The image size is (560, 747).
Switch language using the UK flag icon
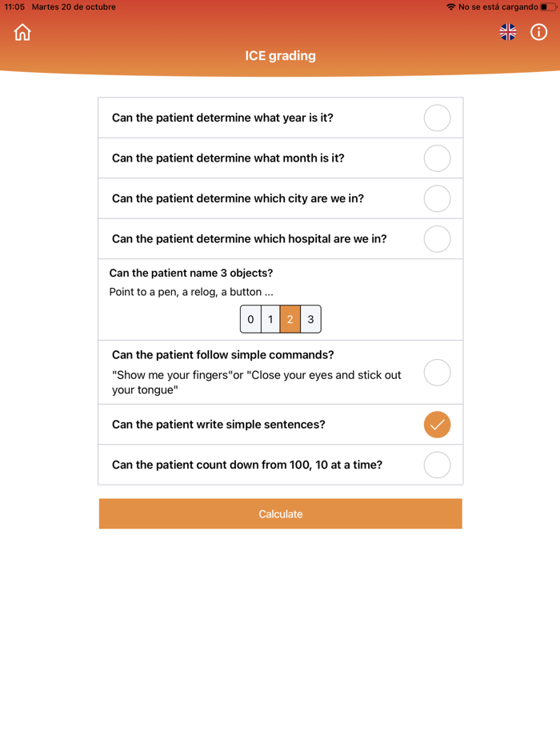tap(507, 32)
